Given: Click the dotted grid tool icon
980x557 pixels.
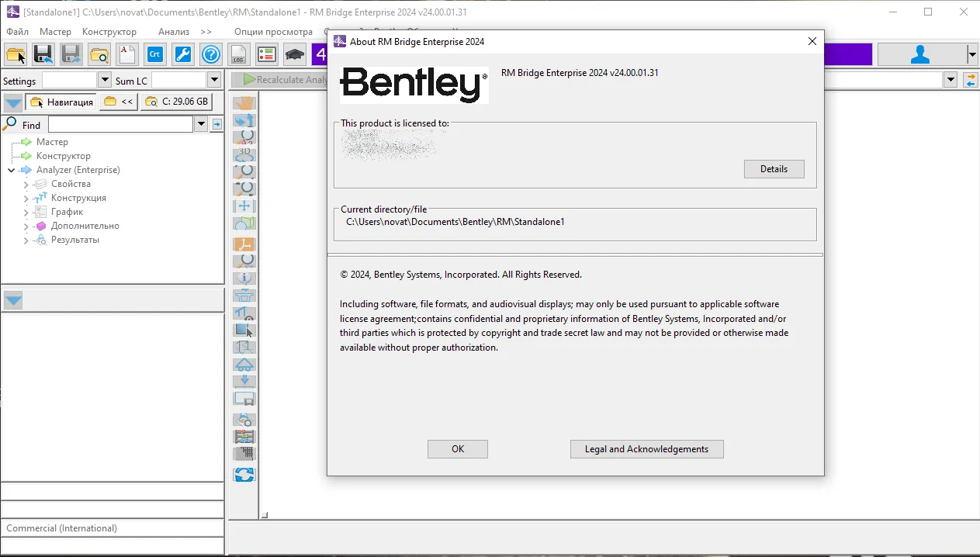Looking at the screenshot, I should coord(244,454).
